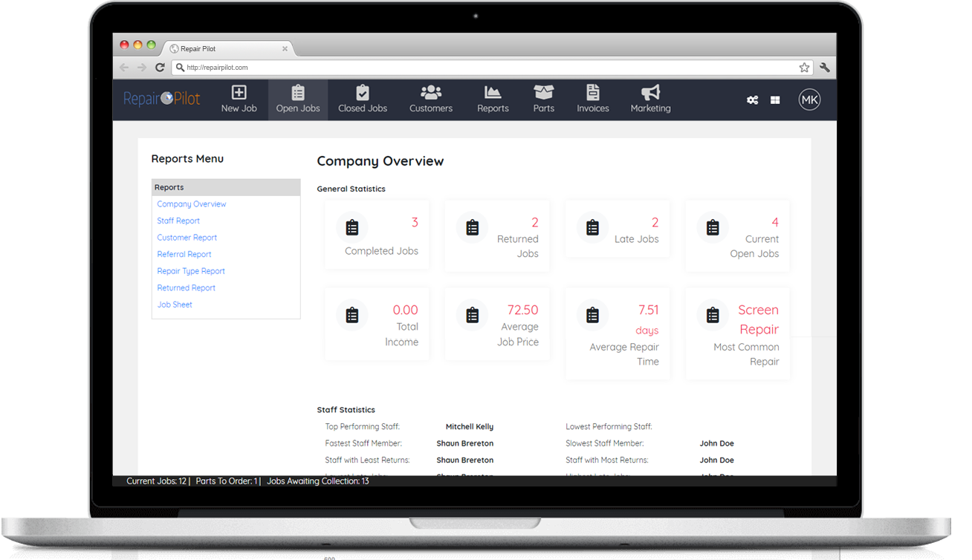The height and width of the screenshot is (560, 972).
Task: Open the Parts section
Action: click(x=544, y=100)
